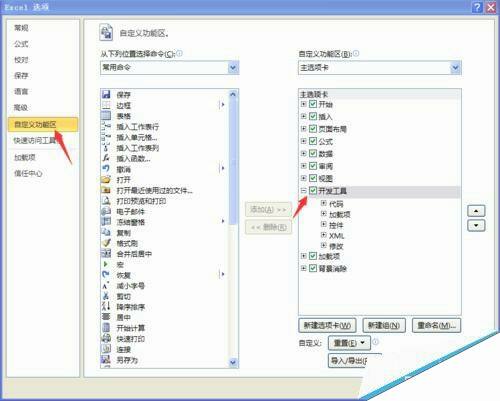Choose the 宏 macro play icon
The image size is (500, 401).
click(x=106, y=265)
